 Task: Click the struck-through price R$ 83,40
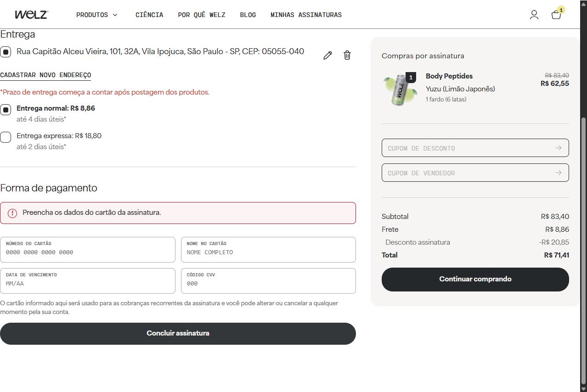tap(557, 75)
